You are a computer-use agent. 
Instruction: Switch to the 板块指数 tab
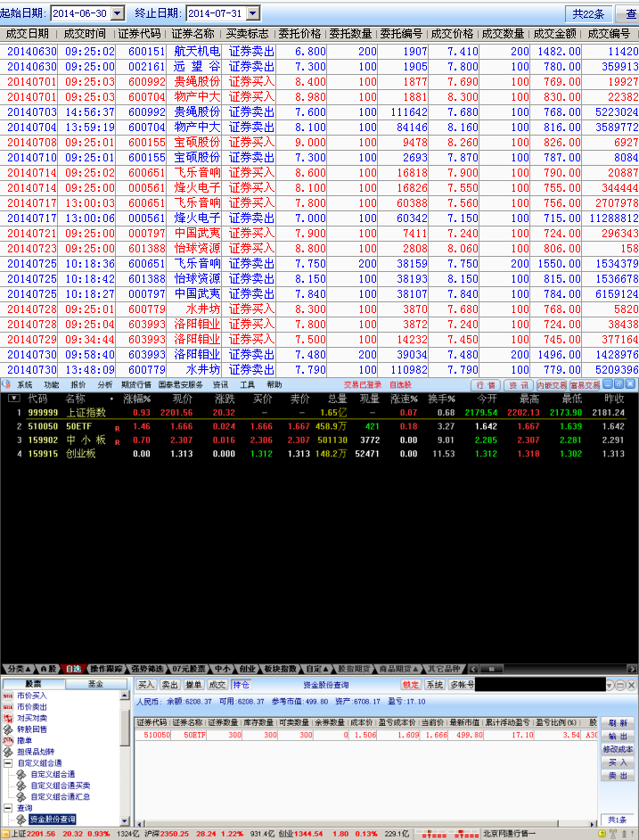pyautogui.click(x=281, y=668)
